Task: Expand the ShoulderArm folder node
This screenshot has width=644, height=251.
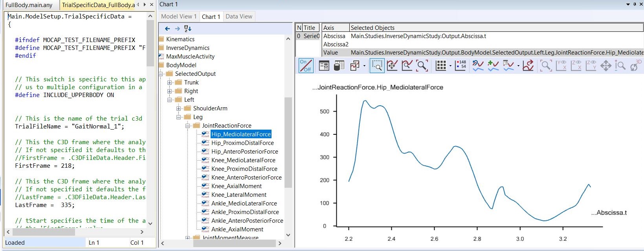Action: 179,108
